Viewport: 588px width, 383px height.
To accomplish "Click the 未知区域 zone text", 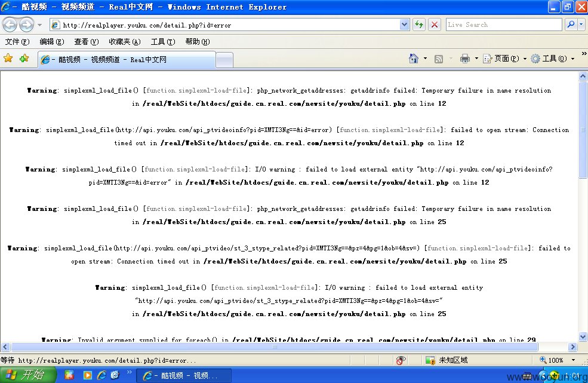I will [x=453, y=360].
